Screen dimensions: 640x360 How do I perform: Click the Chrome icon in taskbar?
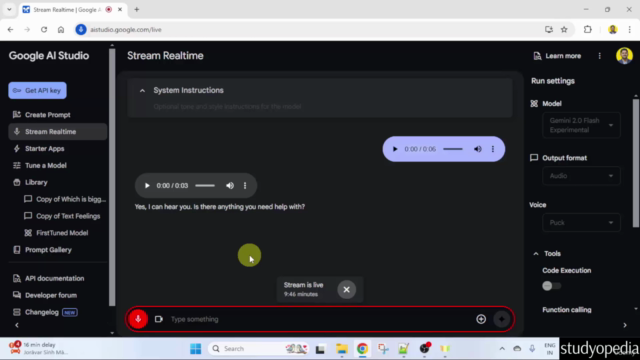(362, 349)
